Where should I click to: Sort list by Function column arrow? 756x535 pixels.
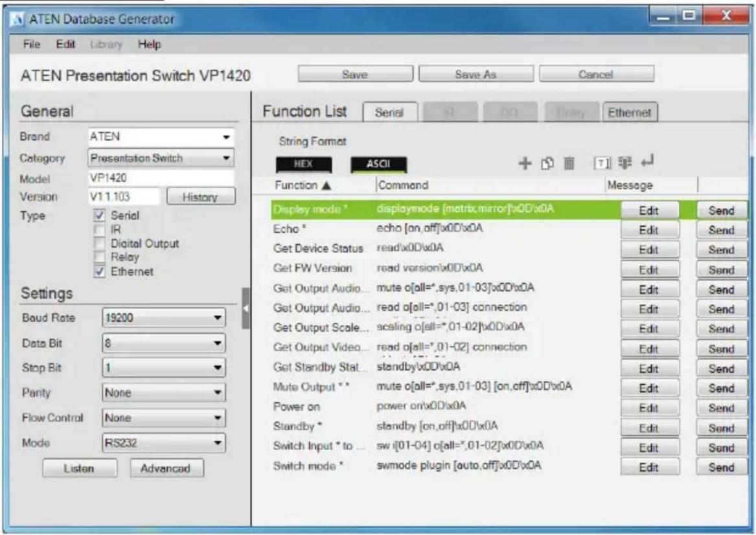coord(326,185)
